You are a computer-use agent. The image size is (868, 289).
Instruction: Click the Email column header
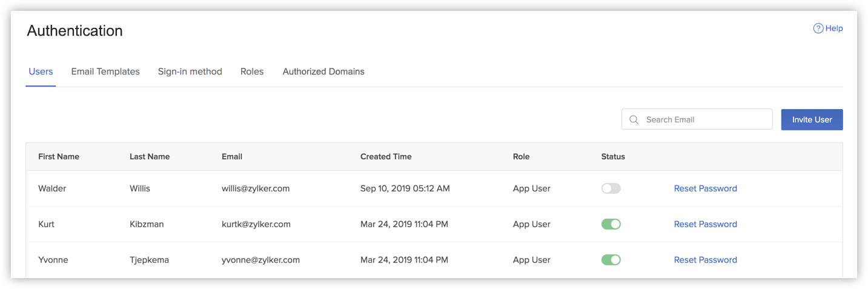(x=232, y=156)
